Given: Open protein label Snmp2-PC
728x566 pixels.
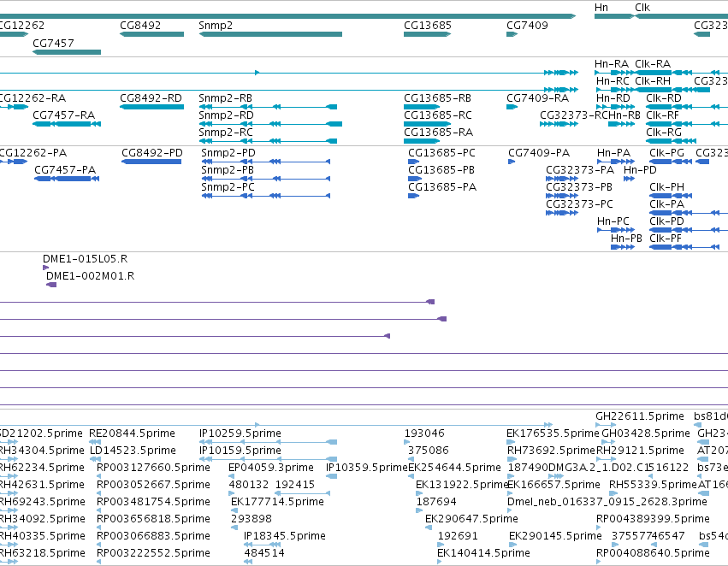Looking at the screenshot, I should click(x=228, y=187).
